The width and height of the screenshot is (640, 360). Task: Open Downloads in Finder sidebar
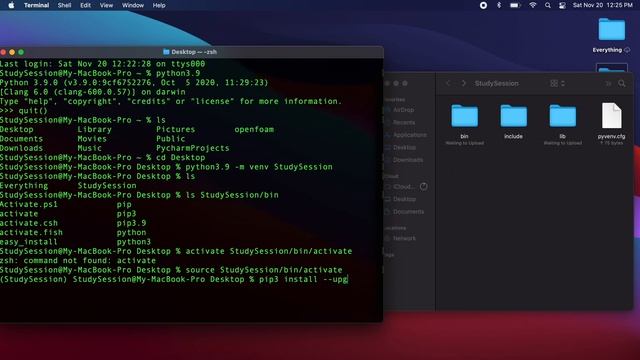(408, 160)
